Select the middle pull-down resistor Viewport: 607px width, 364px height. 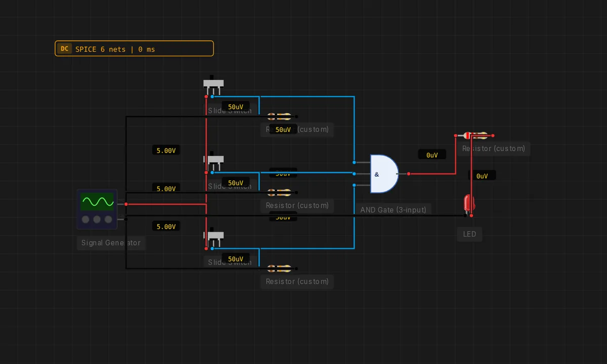(279, 193)
